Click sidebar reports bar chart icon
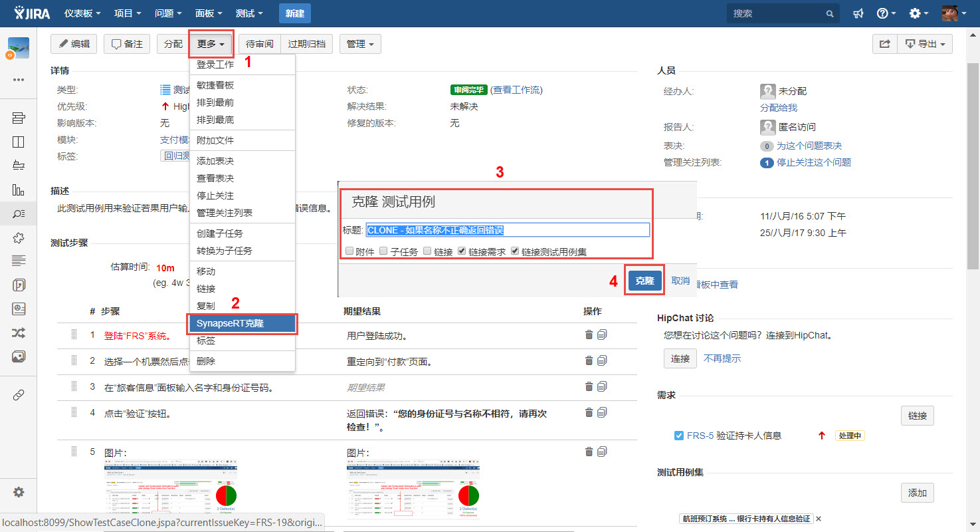980x532 pixels. (x=19, y=190)
